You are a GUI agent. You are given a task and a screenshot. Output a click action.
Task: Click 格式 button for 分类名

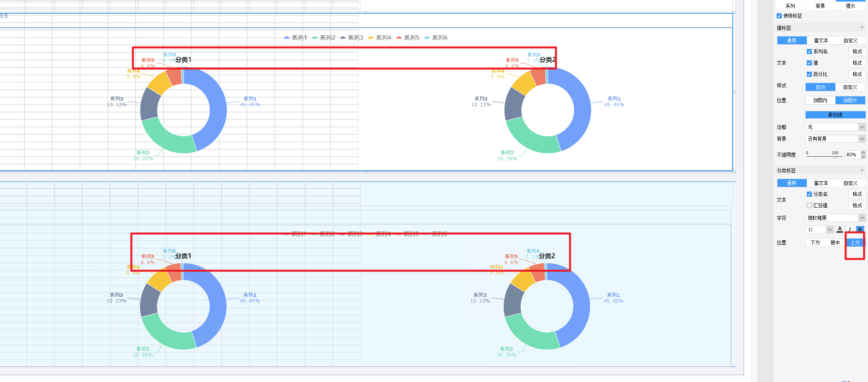click(x=857, y=194)
